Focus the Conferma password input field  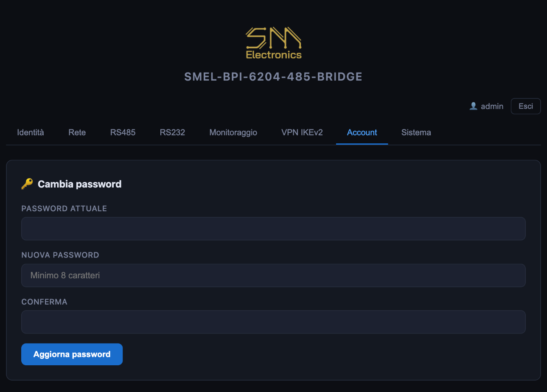click(273, 322)
